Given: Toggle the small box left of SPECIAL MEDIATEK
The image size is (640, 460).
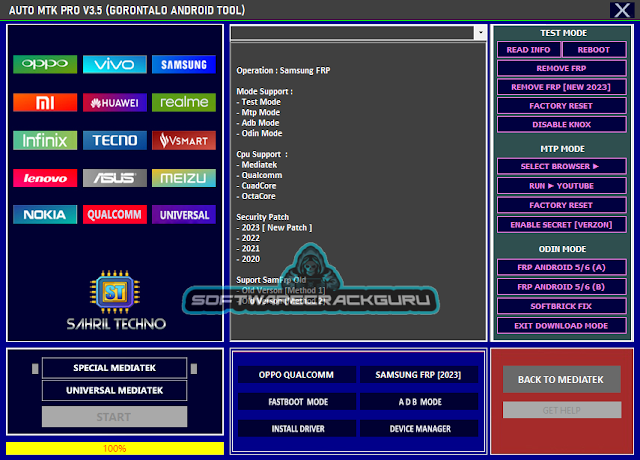Looking at the screenshot, I should click(x=35, y=369).
